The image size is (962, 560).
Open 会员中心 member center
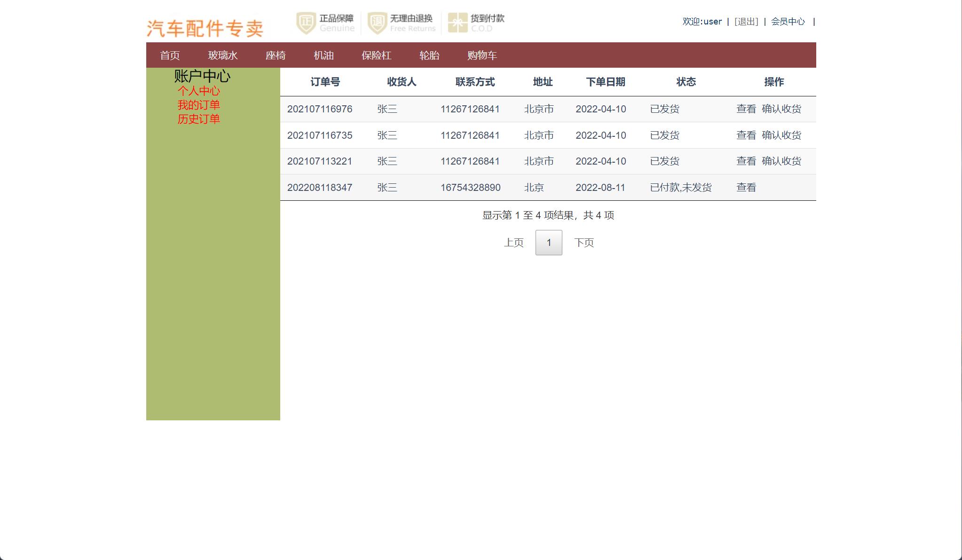click(x=787, y=21)
